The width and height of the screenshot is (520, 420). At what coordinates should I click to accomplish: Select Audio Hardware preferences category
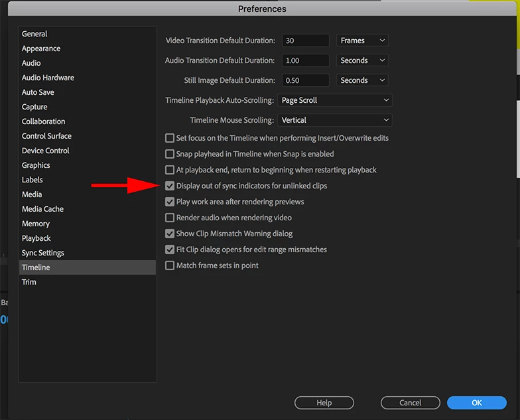click(x=48, y=78)
